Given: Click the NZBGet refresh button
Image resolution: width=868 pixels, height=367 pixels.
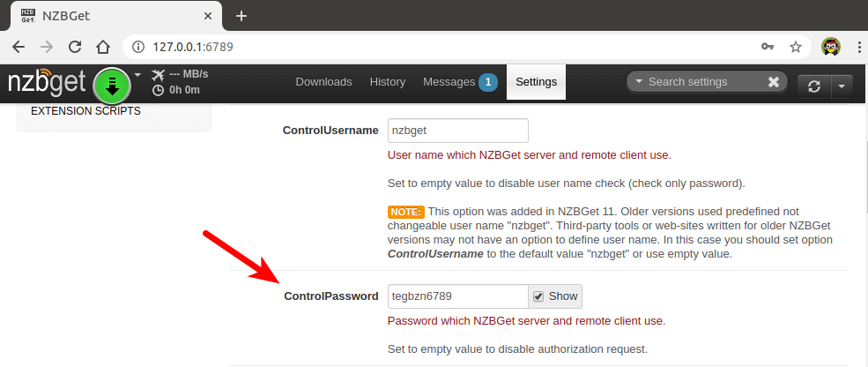Looking at the screenshot, I should (814, 86).
